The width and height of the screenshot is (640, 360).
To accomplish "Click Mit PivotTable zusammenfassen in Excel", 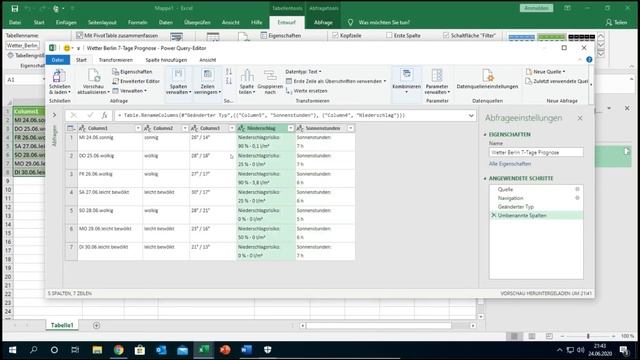I will pyautogui.click(x=117, y=36).
